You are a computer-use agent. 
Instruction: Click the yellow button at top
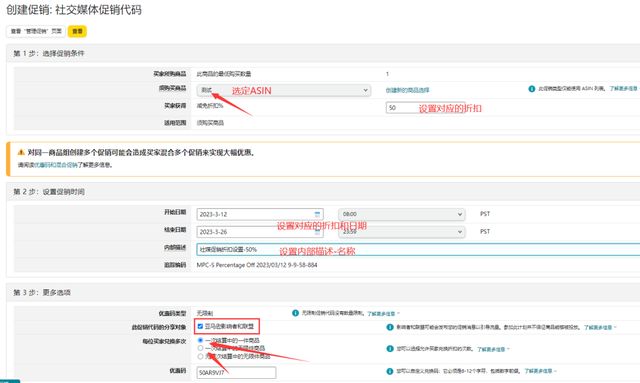[x=77, y=31]
